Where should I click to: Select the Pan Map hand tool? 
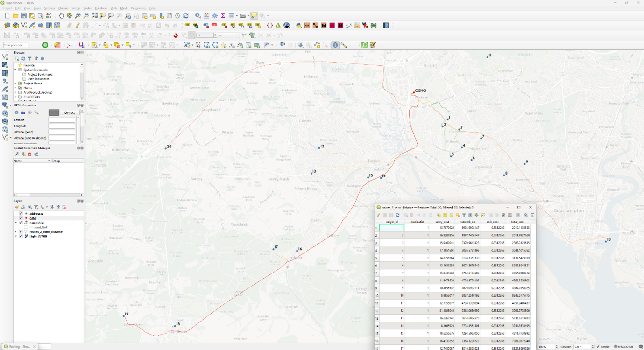click(61, 16)
